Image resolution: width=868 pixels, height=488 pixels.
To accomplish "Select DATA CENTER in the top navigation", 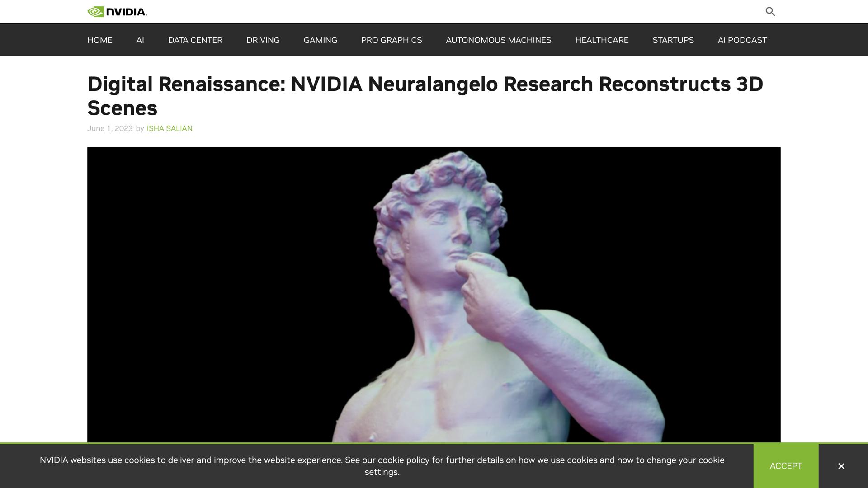I will 195,40.
